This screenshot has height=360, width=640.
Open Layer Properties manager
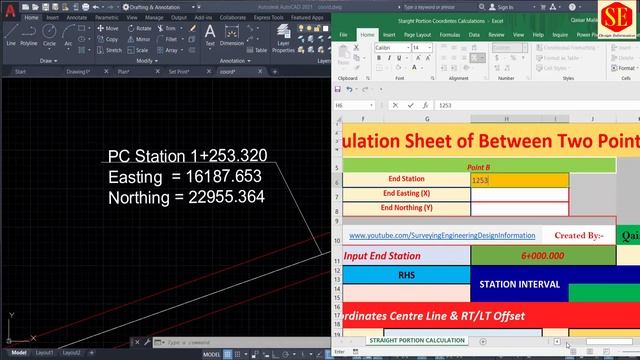tap(283, 39)
